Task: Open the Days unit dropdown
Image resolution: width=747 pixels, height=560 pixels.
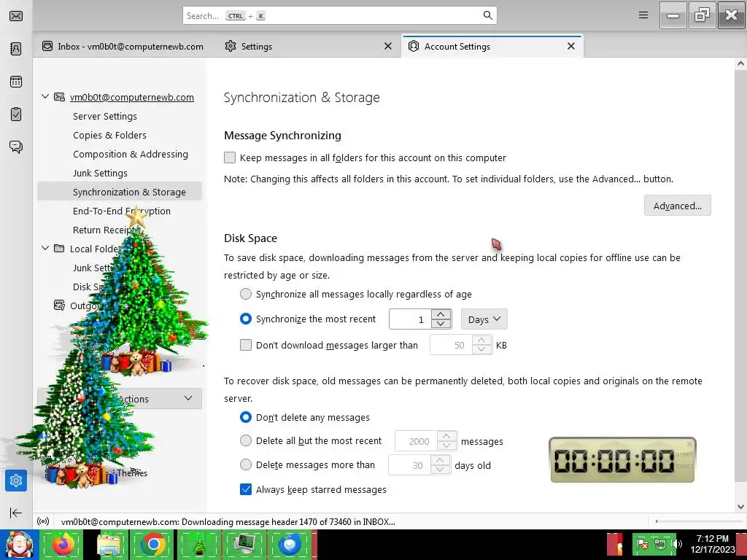Action: pos(484,319)
